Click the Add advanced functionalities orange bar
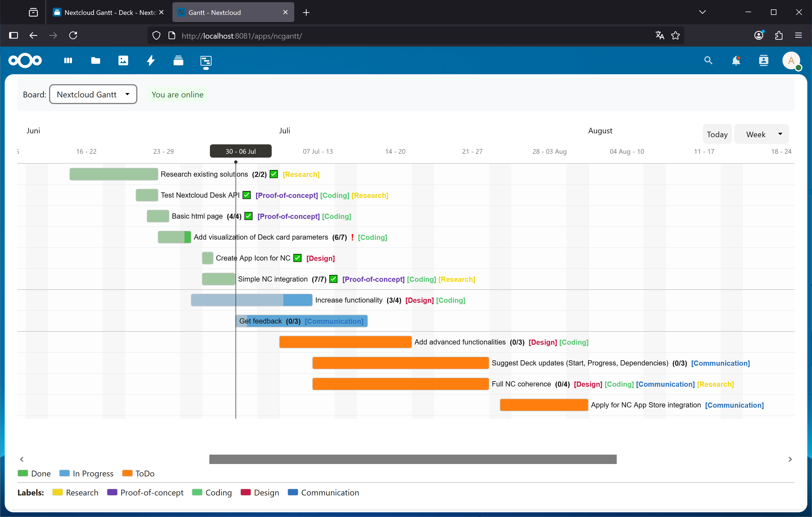812x517 pixels. coord(345,342)
